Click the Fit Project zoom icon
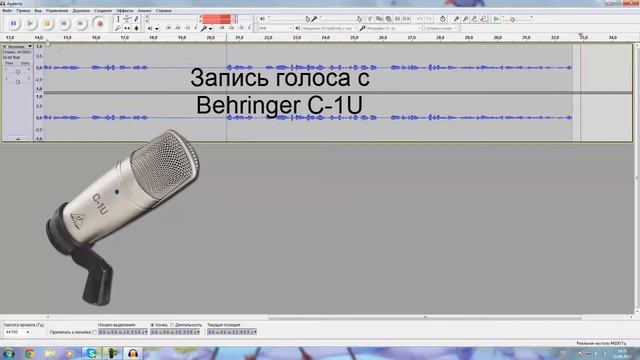This screenshot has width=640, height=360. [483, 19]
